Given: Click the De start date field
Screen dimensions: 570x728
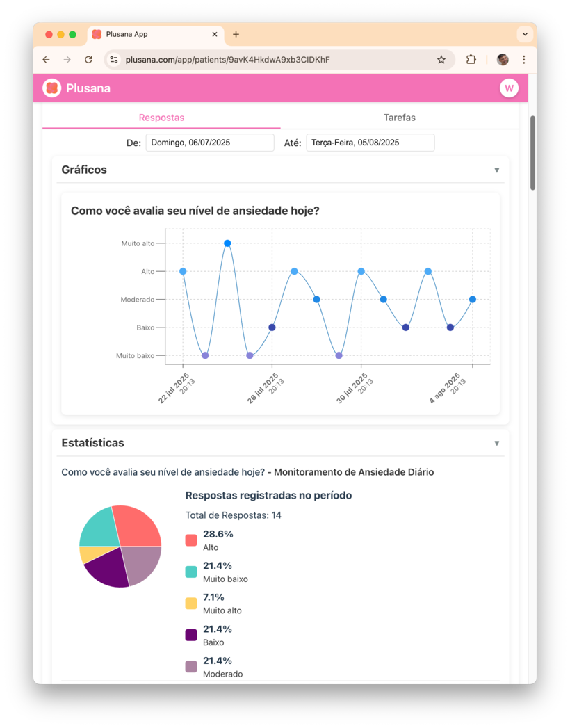Looking at the screenshot, I should (209, 143).
